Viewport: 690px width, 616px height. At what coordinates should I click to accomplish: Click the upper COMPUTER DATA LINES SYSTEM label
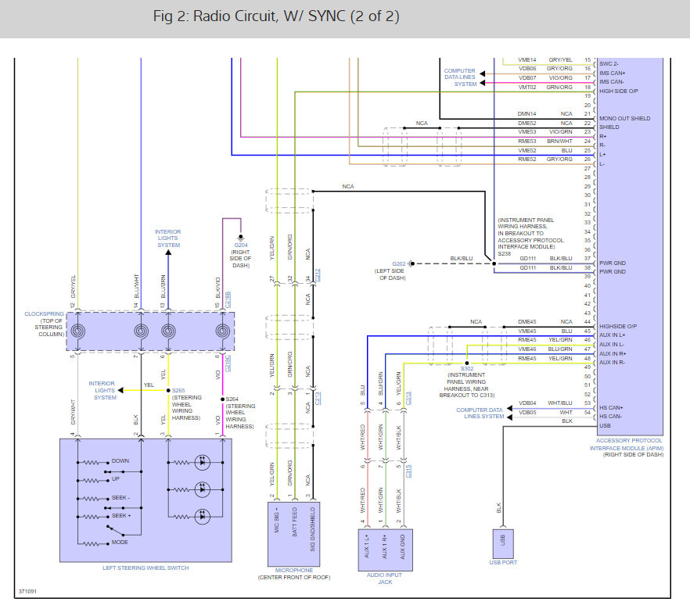point(460,77)
